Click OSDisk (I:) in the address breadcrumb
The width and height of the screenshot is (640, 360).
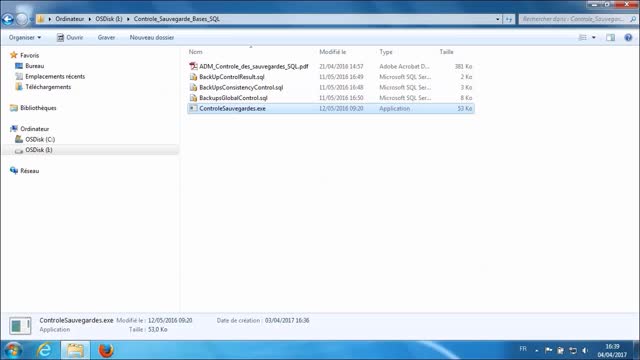[x=109, y=19]
